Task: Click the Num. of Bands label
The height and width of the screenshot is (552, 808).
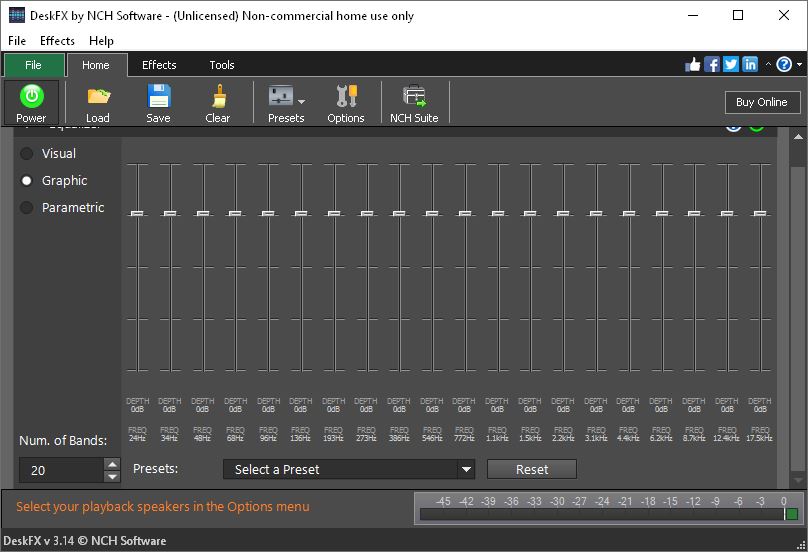Action: [x=63, y=441]
